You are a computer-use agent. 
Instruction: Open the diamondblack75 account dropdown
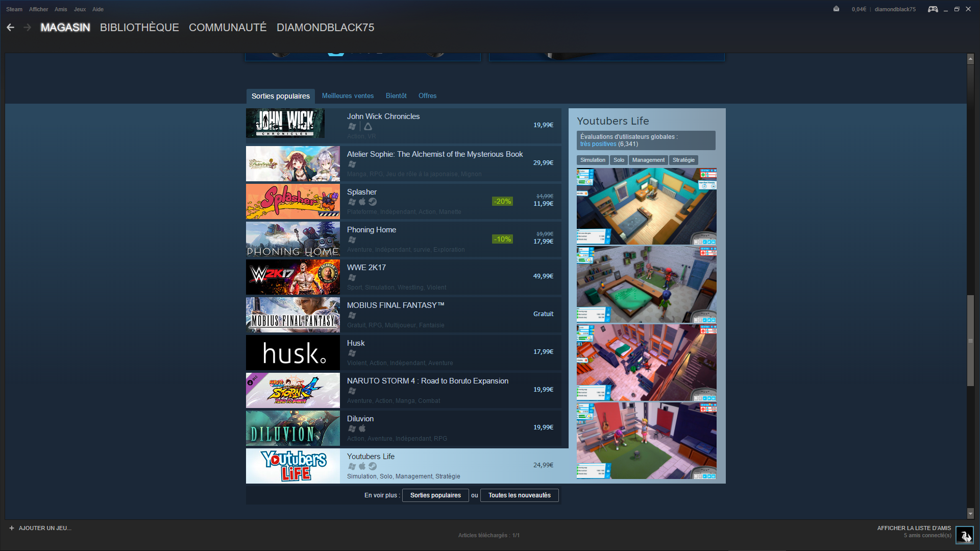(x=895, y=9)
